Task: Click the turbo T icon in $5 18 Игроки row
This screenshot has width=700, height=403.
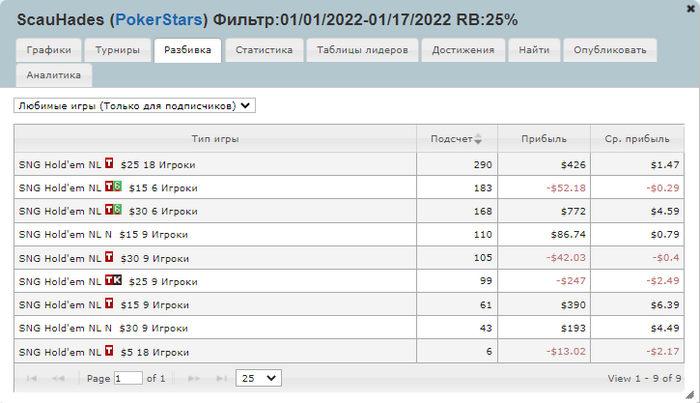Action: pos(109,350)
